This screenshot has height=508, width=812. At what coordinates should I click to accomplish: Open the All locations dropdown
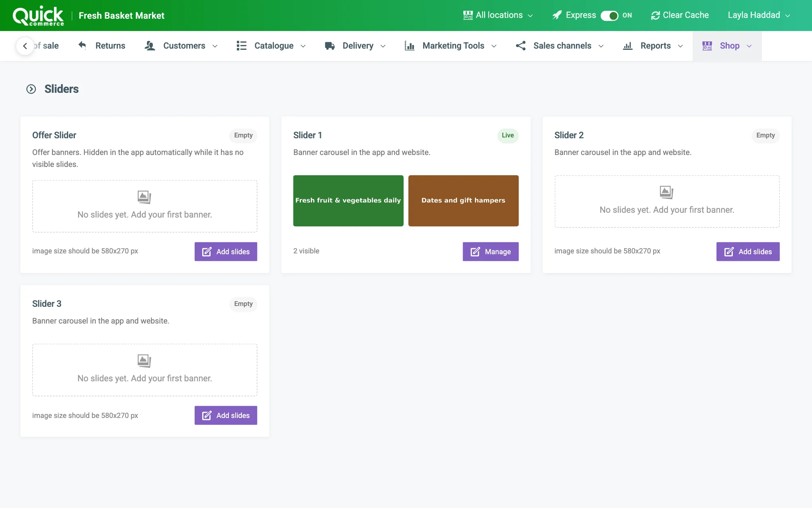click(x=498, y=15)
